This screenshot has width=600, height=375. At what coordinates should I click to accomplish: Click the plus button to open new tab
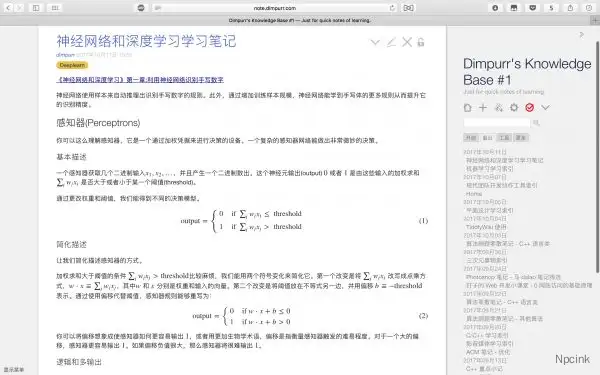click(595, 20)
